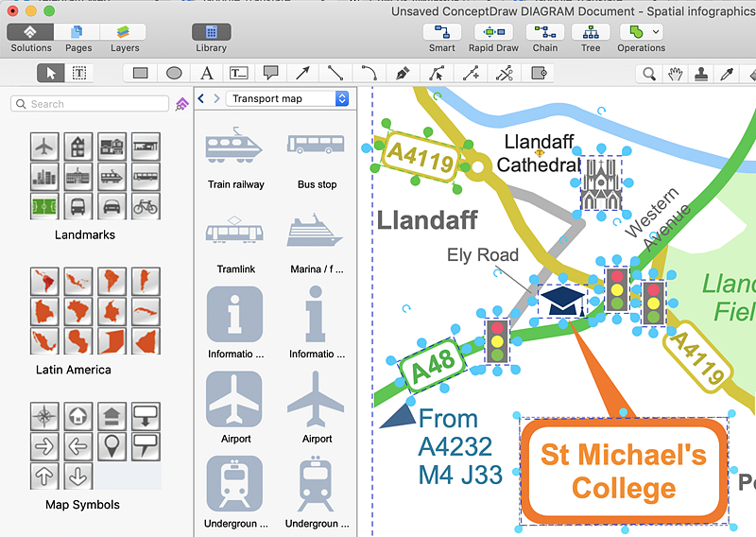Select the Eyedropper tool
This screenshot has width=756, height=537.
point(727,74)
